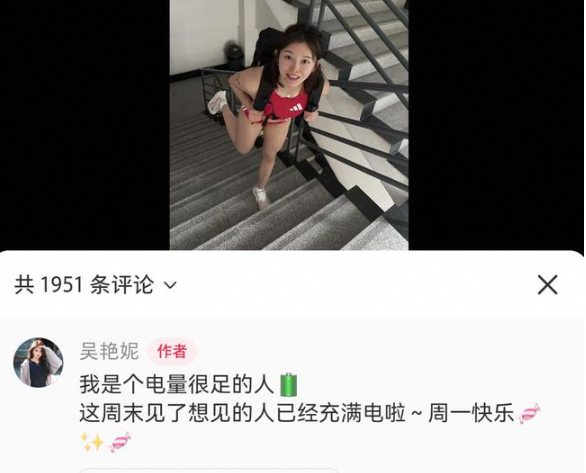Click the sparkles emoji on last line

click(x=92, y=442)
